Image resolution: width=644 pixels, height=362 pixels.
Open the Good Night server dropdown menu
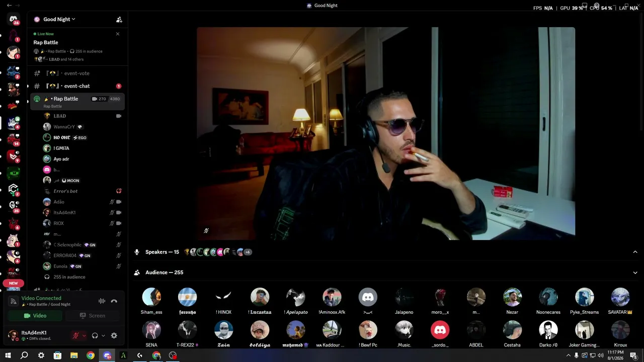coord(59,19)
